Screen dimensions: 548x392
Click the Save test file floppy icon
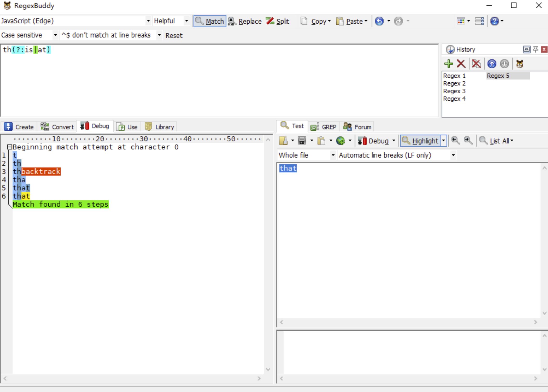tap(302, 141)
